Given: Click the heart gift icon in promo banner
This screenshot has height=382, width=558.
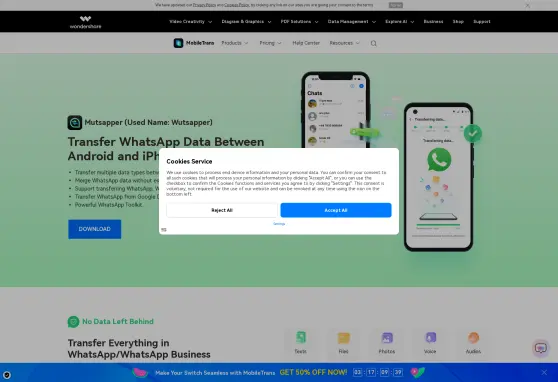Looking at the screenshot, I should [x=417, y=372].
